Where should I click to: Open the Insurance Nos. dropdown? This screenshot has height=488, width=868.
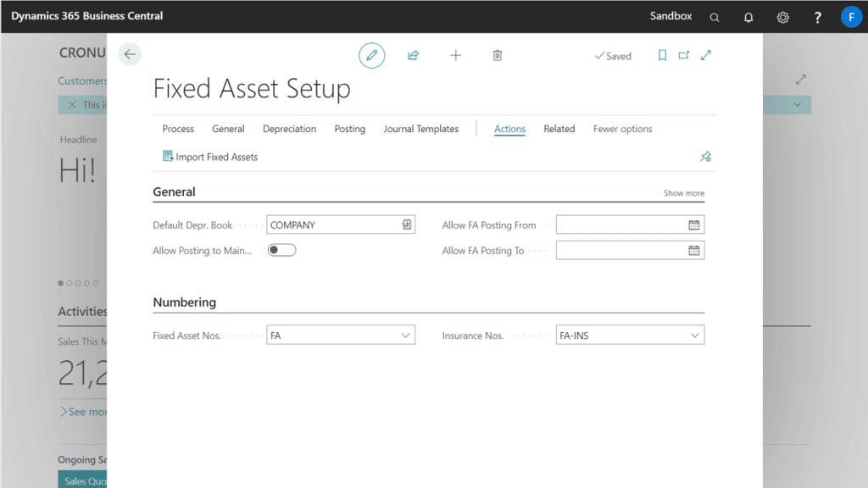click(695, 335)
